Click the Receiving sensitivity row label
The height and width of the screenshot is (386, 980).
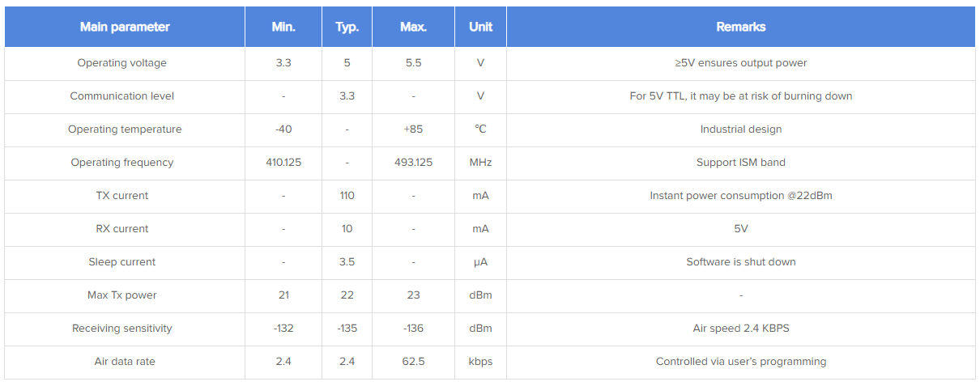pos(122,329)
